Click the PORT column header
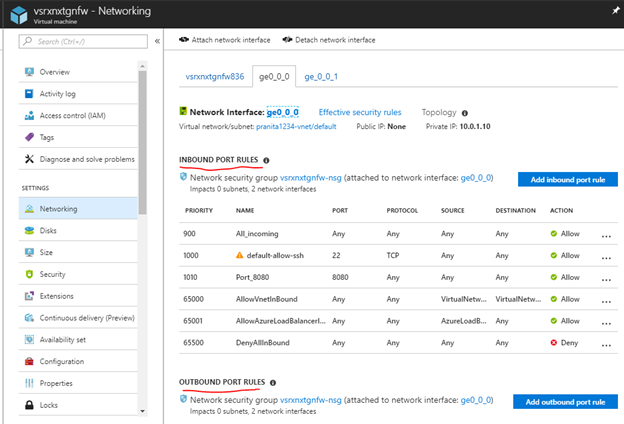 point(340,210)
